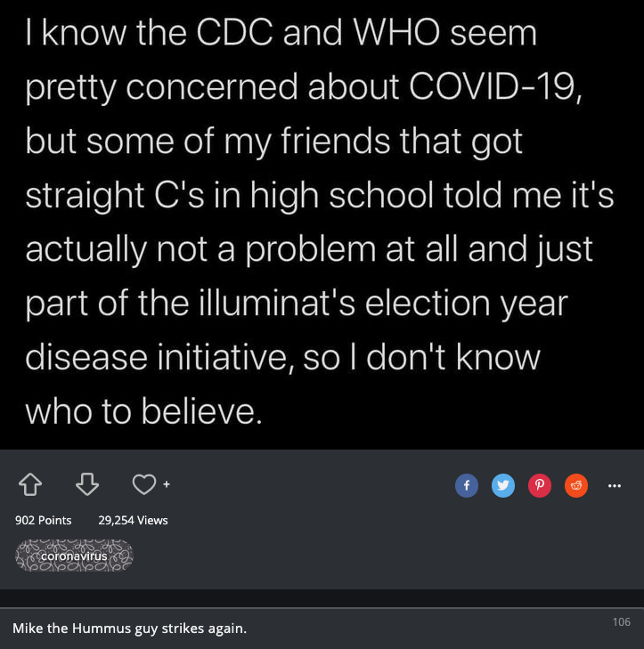This screenshot has height=649, width=644.
Task: Share the post on Facebook
Action: (466, 485)
